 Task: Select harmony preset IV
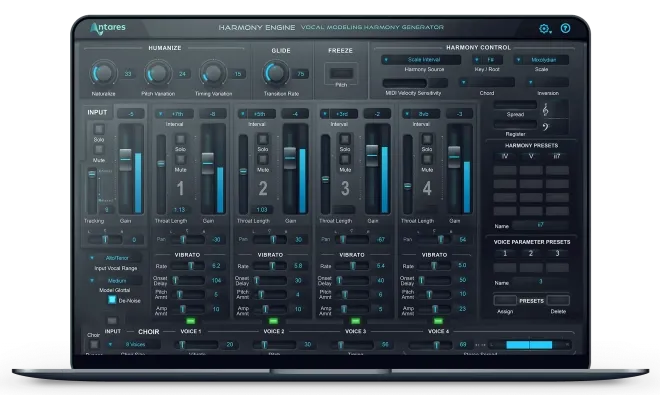(505, 156)
